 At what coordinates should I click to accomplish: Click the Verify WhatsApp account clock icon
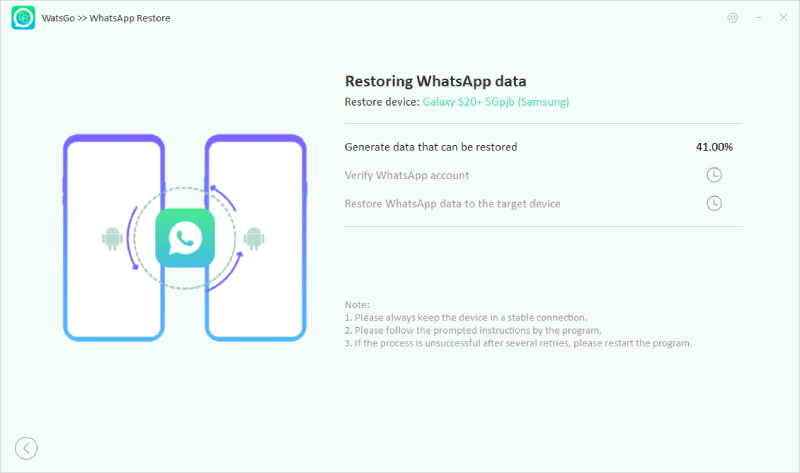point(714,175)
